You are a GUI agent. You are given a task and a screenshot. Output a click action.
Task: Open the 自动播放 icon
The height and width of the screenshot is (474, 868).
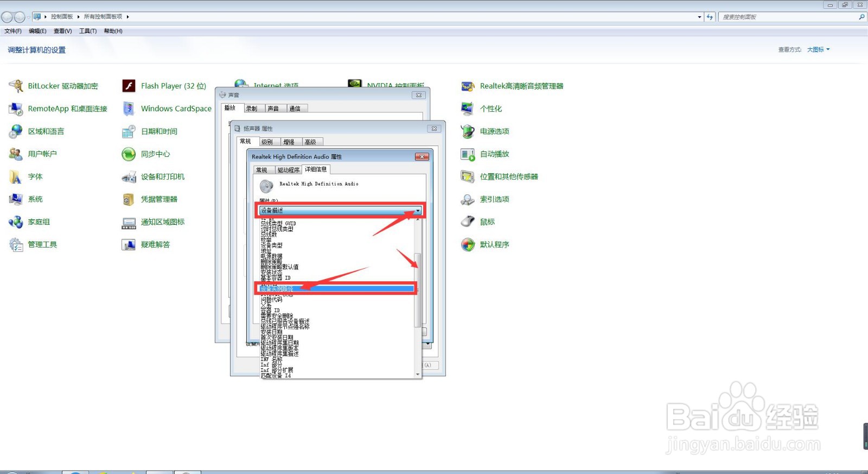click(x=468, y=154)
